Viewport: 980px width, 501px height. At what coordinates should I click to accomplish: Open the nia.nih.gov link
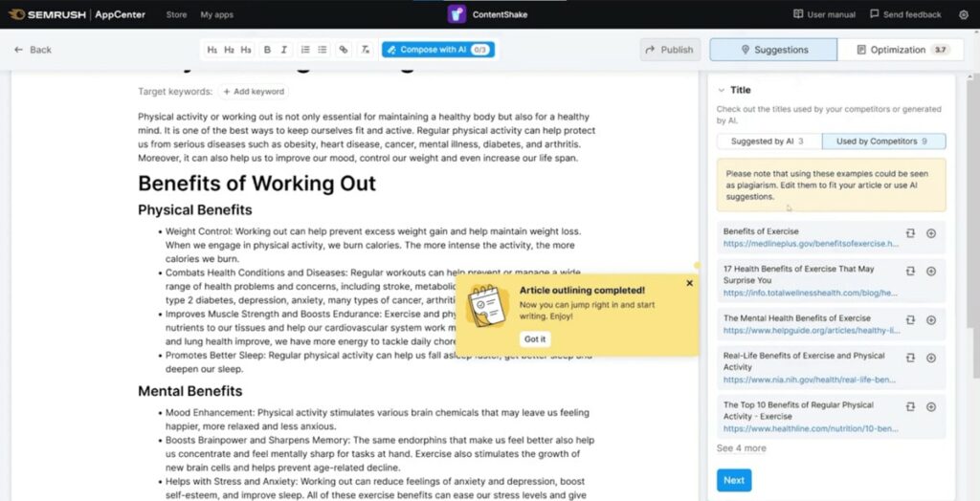pos(810,380)
